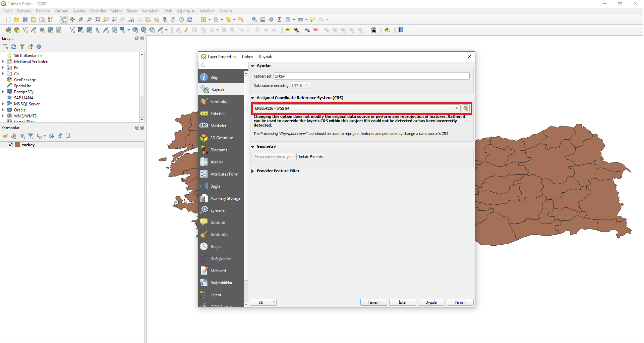Open the statistical summary Sigma tool
The image size is (644, 343).
280,19
